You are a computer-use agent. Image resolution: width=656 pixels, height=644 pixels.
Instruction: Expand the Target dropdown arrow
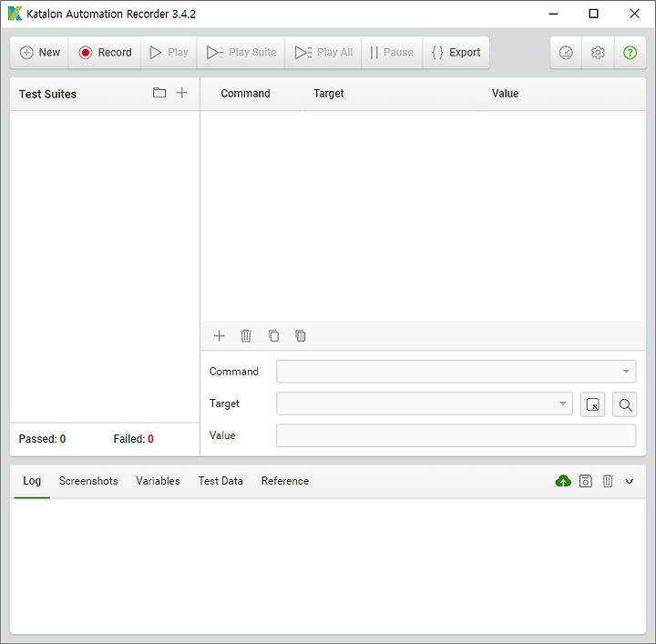coord(563,404)
